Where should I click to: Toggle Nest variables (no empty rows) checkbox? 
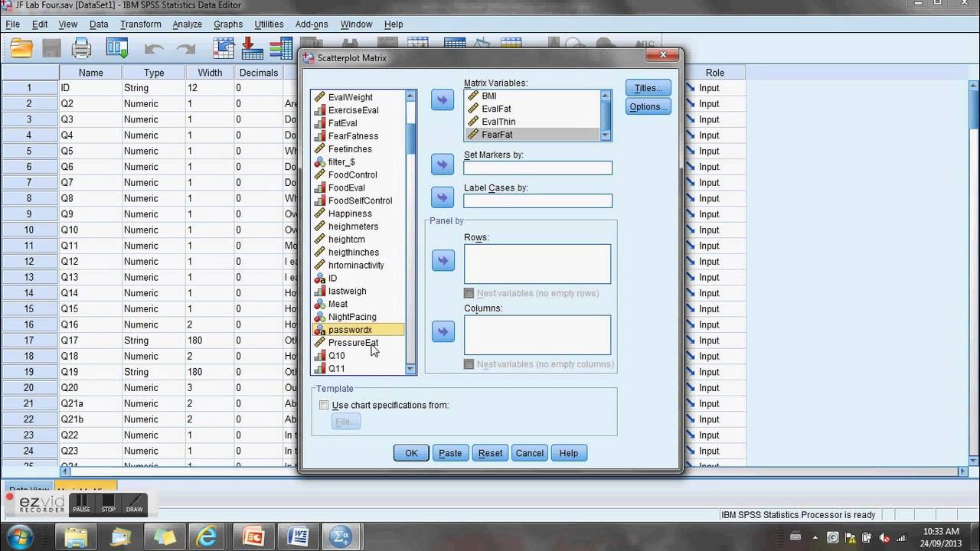click(469, 293)
